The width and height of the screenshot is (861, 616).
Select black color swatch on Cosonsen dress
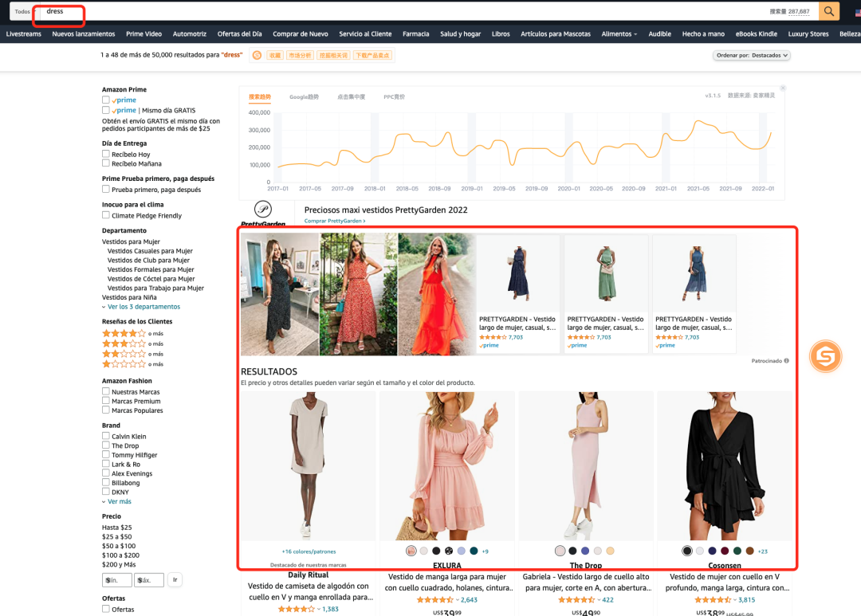click(687, 551)
